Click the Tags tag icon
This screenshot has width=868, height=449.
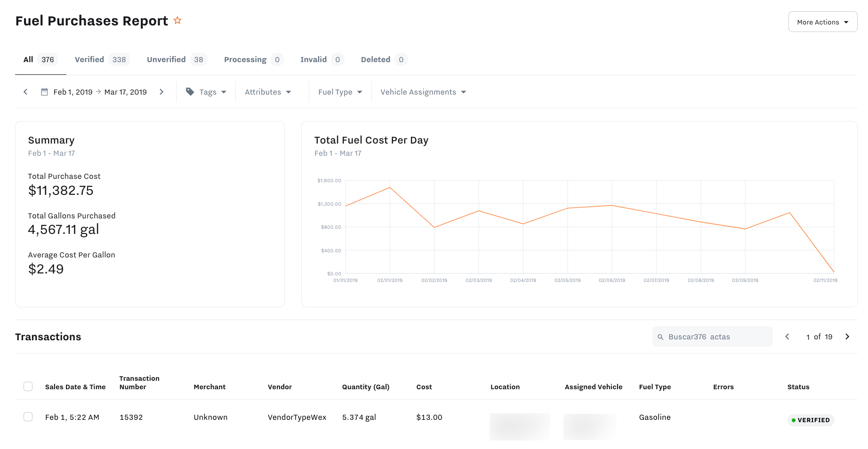click(x=190, y=92)
